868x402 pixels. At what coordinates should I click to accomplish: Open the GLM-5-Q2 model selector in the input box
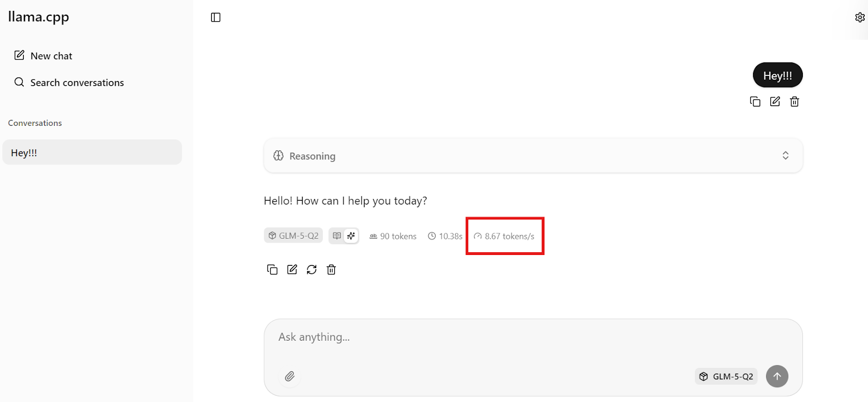tap(726, 377)
